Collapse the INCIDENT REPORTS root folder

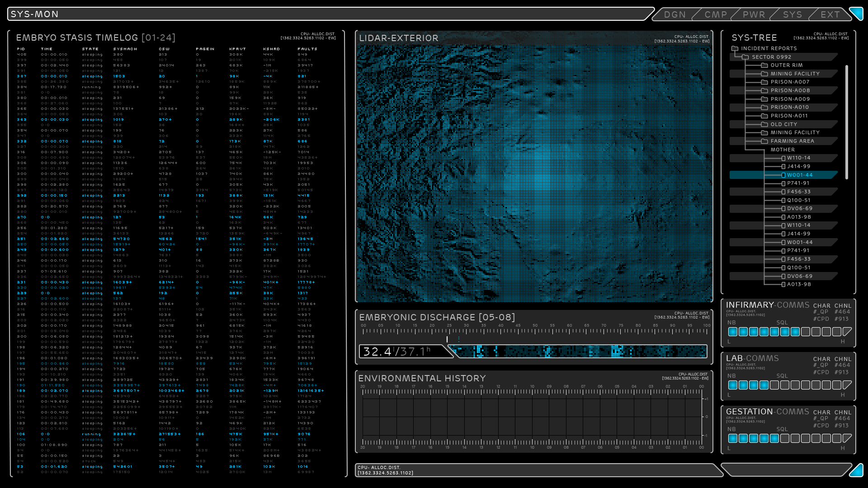tap(735, 49)
